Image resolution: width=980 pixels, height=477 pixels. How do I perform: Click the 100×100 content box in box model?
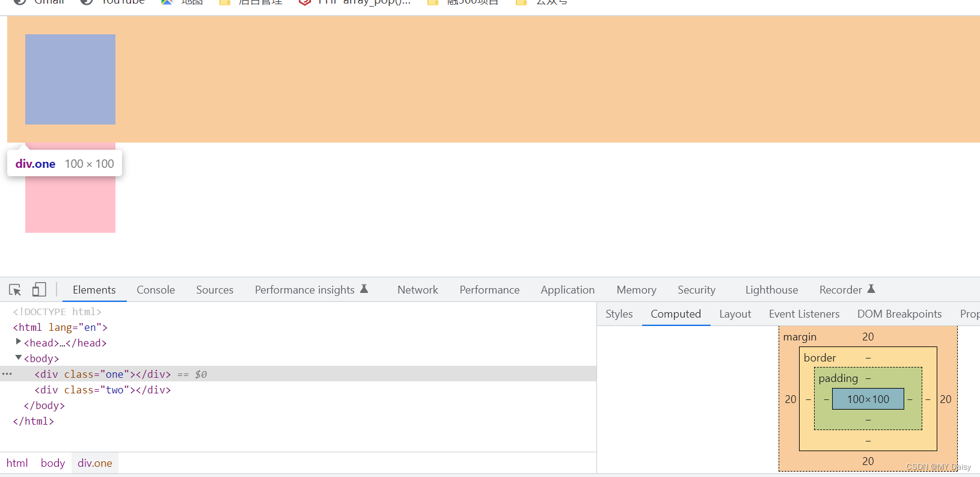pyautogui.click(x=868, y=399)
